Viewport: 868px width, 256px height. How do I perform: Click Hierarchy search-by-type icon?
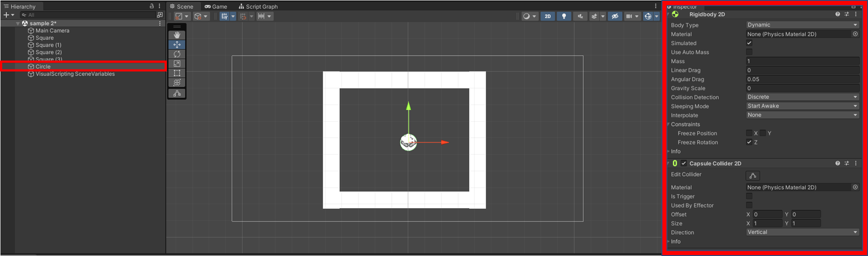pyautogui.click(x=160, y=15)
